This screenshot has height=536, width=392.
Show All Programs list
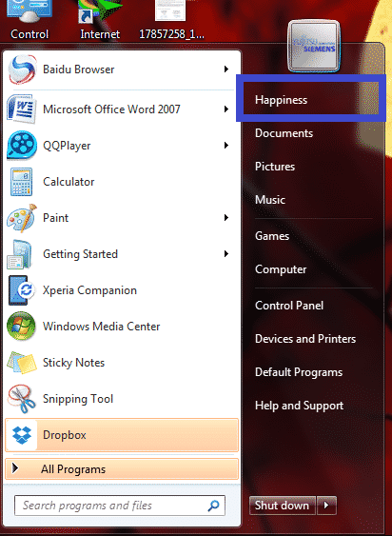(122, 469)
